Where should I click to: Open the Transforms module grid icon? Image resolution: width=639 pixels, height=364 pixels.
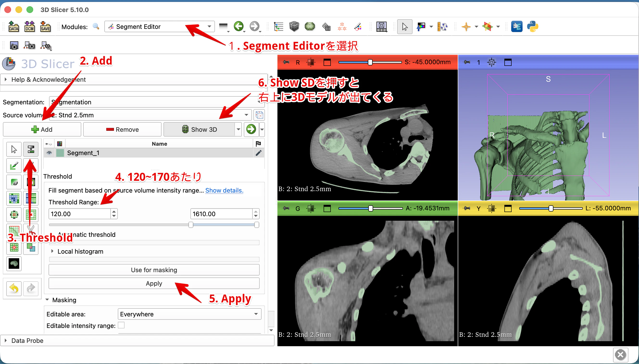click(x=326, y=26)
